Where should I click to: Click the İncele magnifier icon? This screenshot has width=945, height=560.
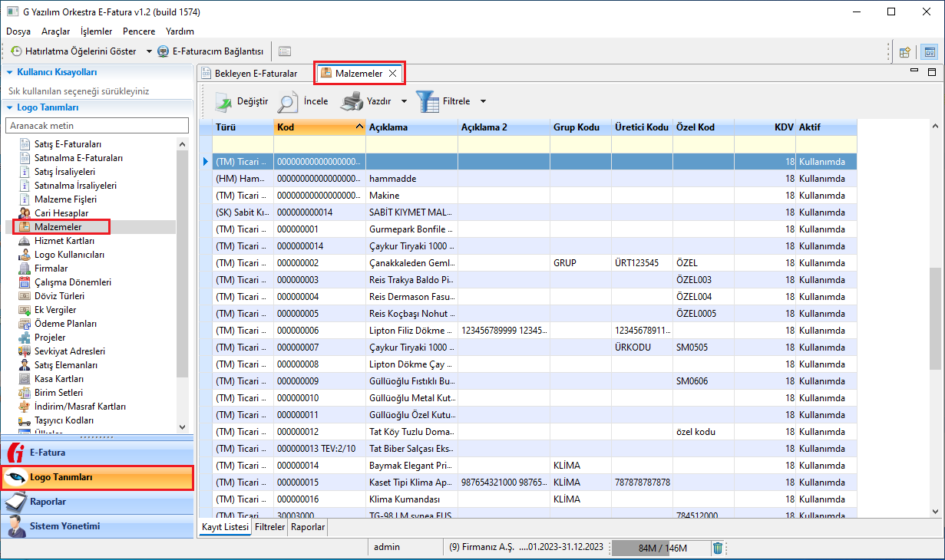pyautogui.click(x=288, y=101)
